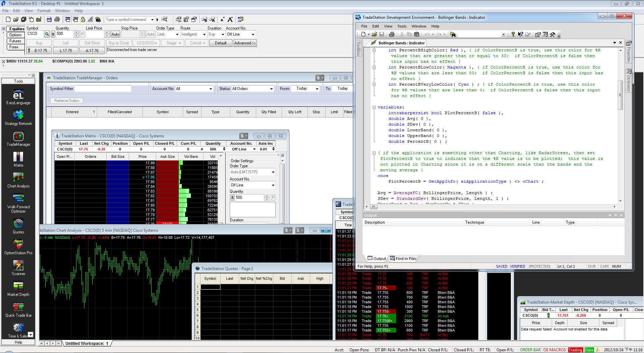
Task: Open the Order Type dropdown in the order bar
Action: (168, 34)
